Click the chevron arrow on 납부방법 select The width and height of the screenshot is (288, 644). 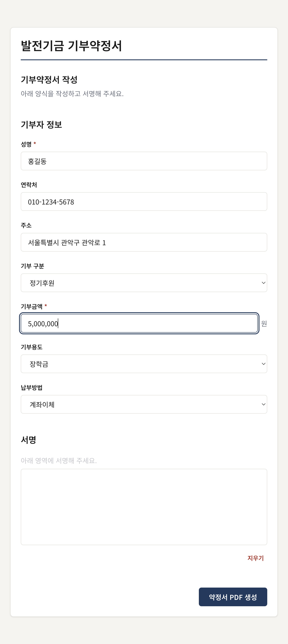click(263, 404)
